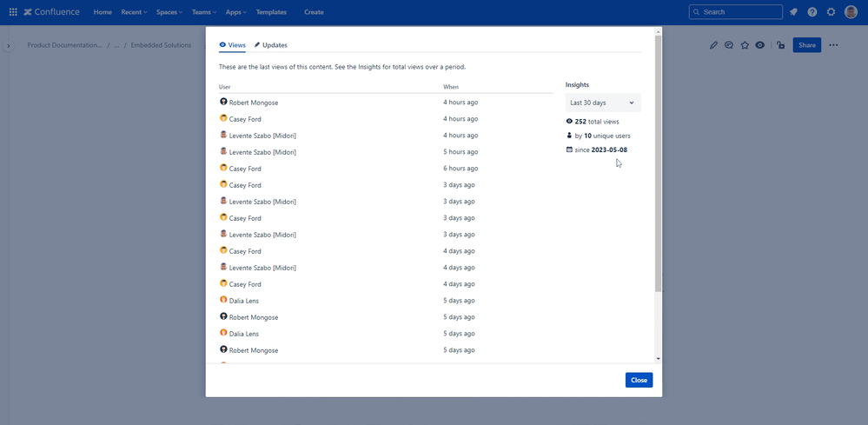Open the help question mark icon
The height and width of the screenshot is (425, 868).
pos(812,12)
